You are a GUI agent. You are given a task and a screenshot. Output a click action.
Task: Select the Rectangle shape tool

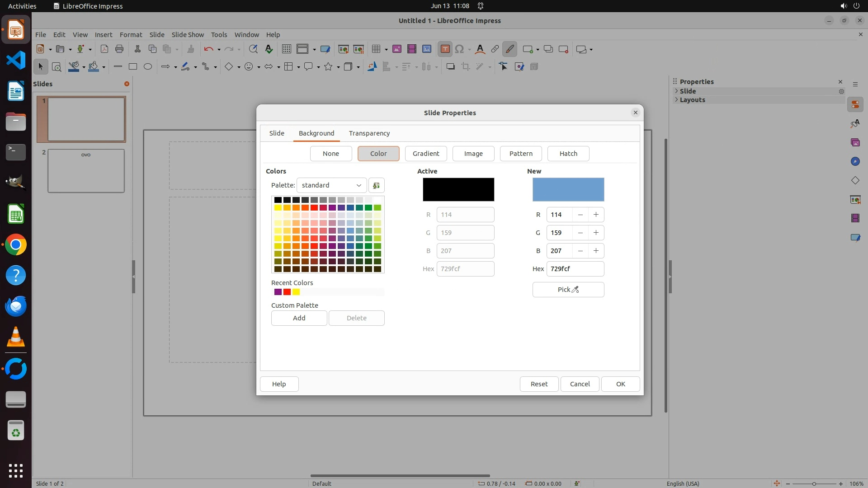pos(132,66)
